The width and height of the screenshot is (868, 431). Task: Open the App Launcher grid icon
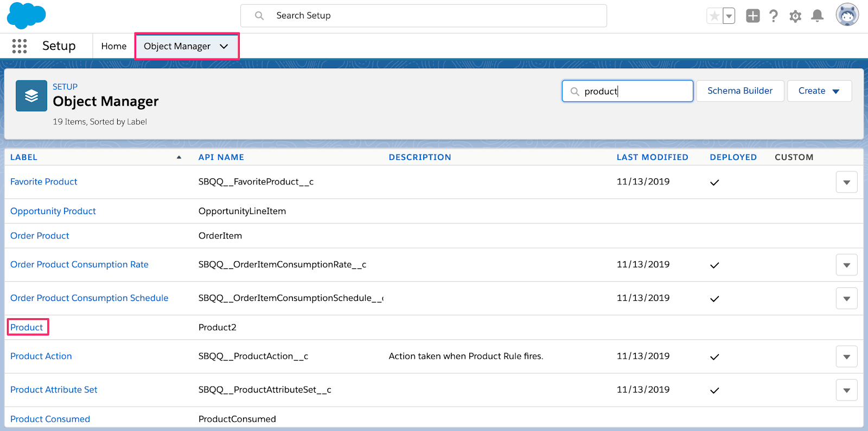(20, 46)
